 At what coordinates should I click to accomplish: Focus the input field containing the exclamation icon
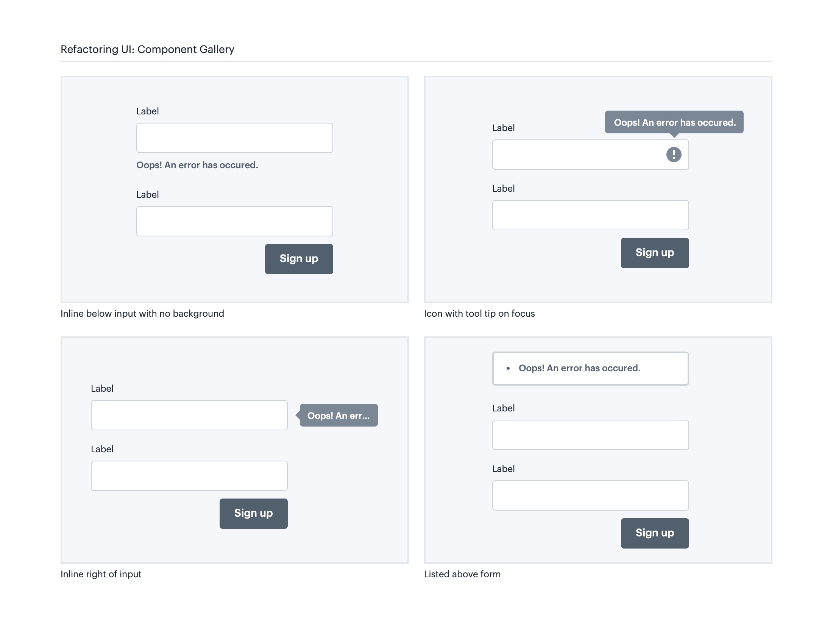tap(576, 155)
